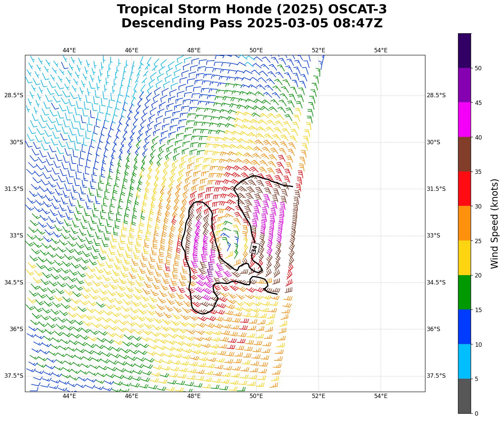This screenshot has width=504, height=421.
Task: Click the Tropical Storm Honde title line
Action: (x=252, y=9)
